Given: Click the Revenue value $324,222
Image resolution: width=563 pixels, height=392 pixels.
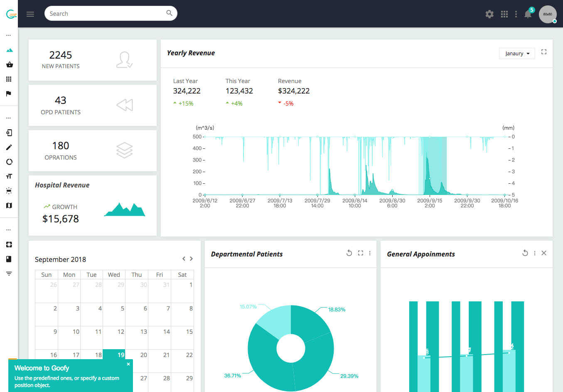Looking at the screenshot, I should (294, 91).
